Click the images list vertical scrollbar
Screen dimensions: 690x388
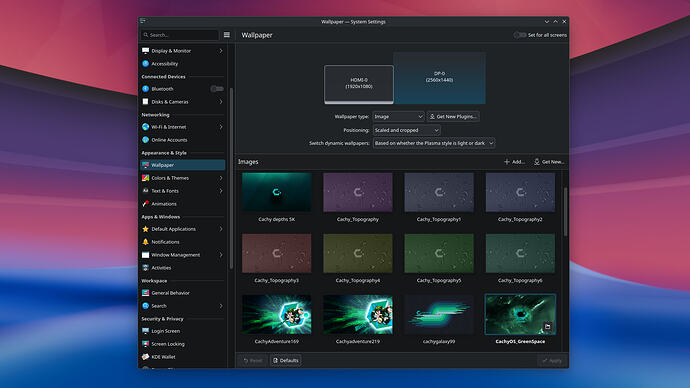click(565, 211)
